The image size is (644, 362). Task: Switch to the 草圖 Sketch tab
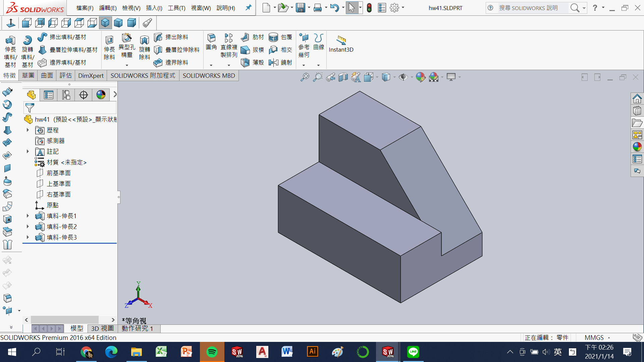[x=28, y=75]
